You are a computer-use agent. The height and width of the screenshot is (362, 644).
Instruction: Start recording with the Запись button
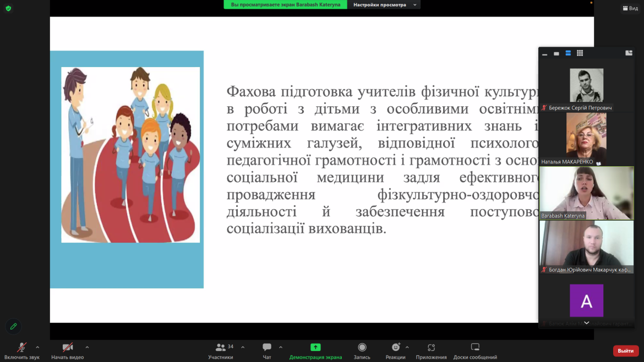362,350
